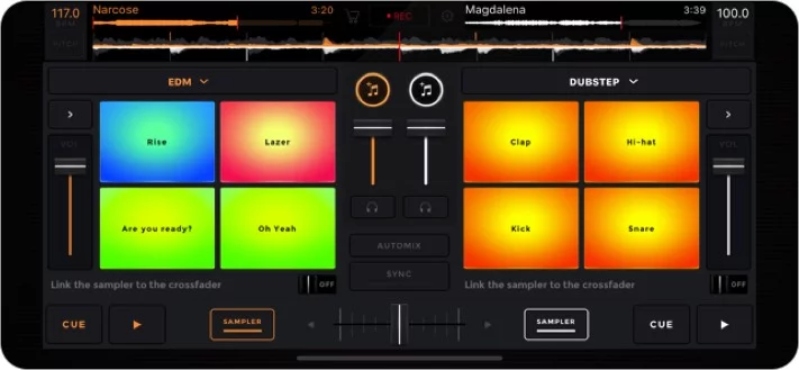799x370 pixels.
Task: Open the shopping cart store icon
Action: (x=352, y=16)
